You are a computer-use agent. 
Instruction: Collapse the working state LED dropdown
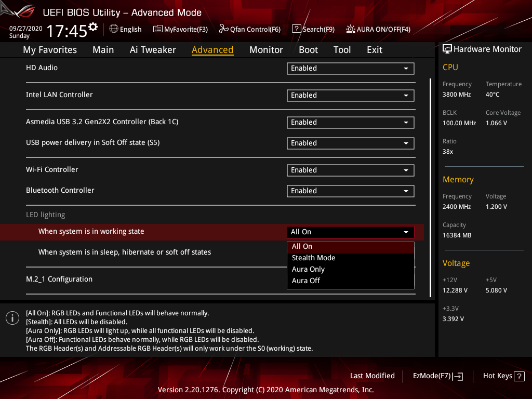pyautogui.click(x=351, y=232)
